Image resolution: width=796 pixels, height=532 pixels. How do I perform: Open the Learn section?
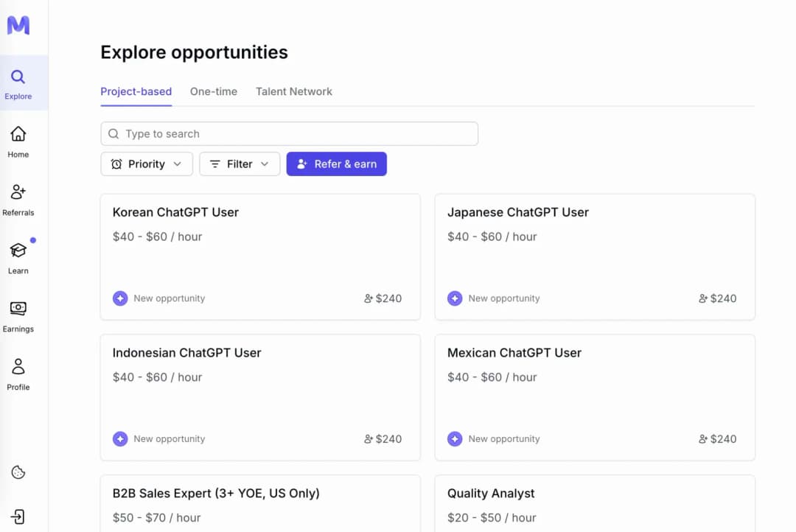(18, 259)
